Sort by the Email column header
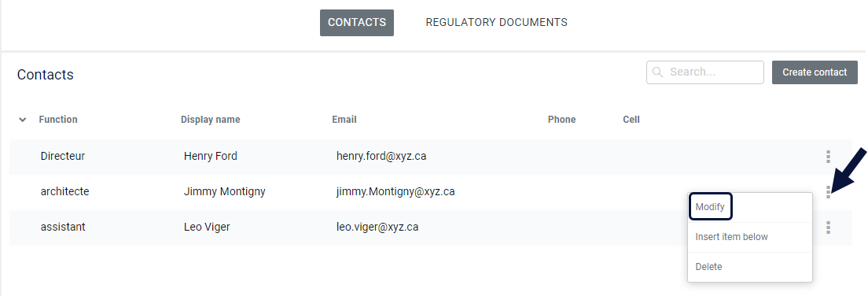 pos(344,120)
